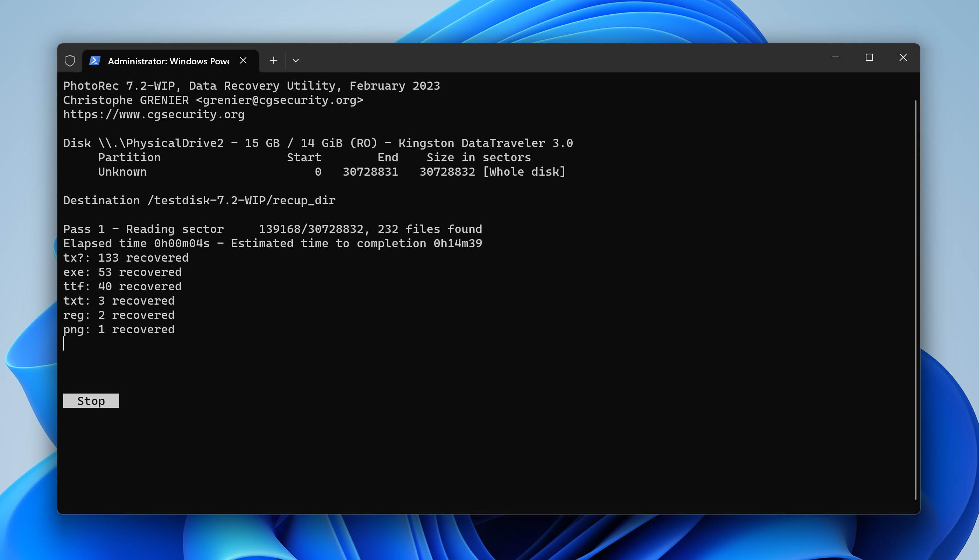The height and width of the screenshot is (560, 979).
Task: Click the Destination recup_dir path
Action: point(199,200)
